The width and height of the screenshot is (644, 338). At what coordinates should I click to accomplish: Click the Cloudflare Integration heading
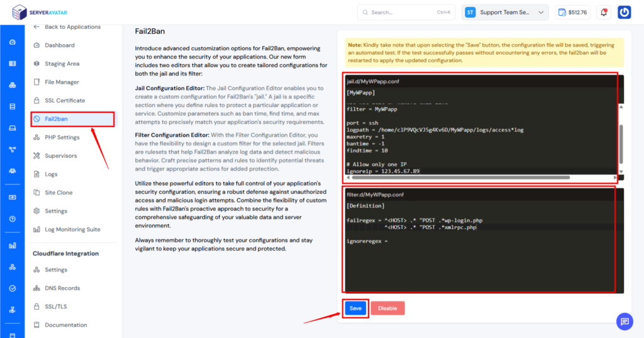[x=65, y=253]
